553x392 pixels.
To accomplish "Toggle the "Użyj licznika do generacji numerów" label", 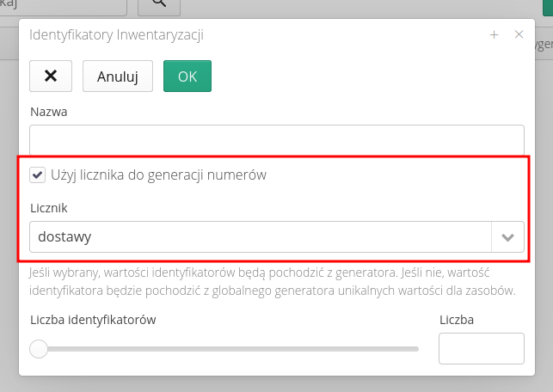I will (x=158, y=175).
